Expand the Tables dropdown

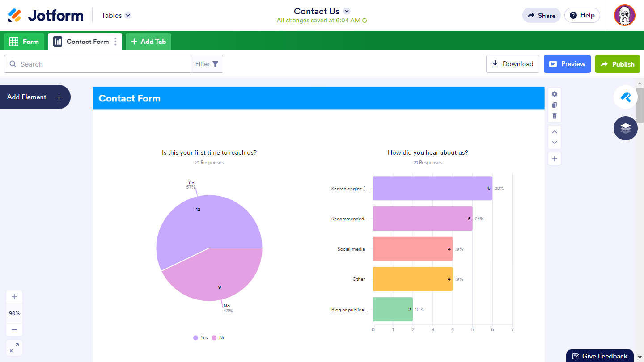coord(116,15)
